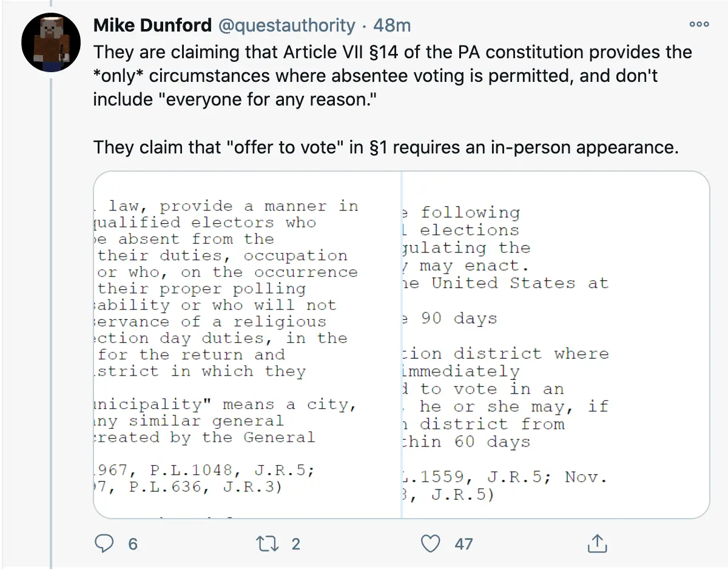Open the share tweet icon
The height and width of the screenshot is (569, 728).
(x=596, y=544)
